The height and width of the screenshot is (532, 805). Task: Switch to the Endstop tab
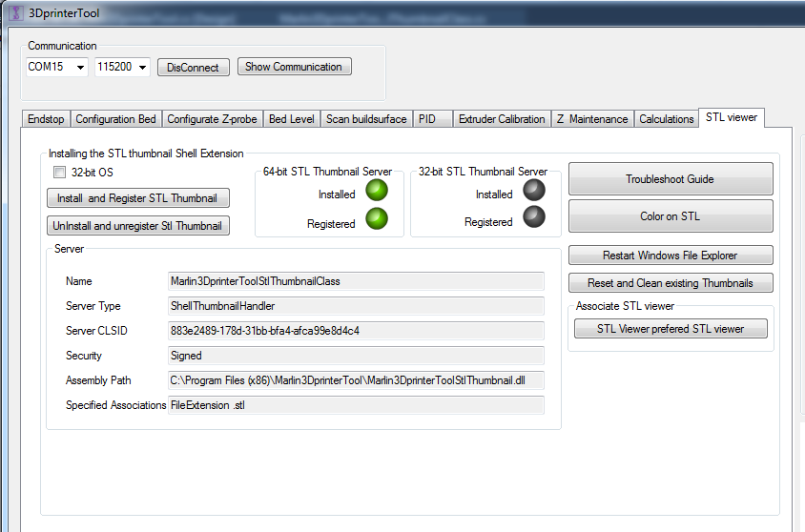tap(46, 119)
